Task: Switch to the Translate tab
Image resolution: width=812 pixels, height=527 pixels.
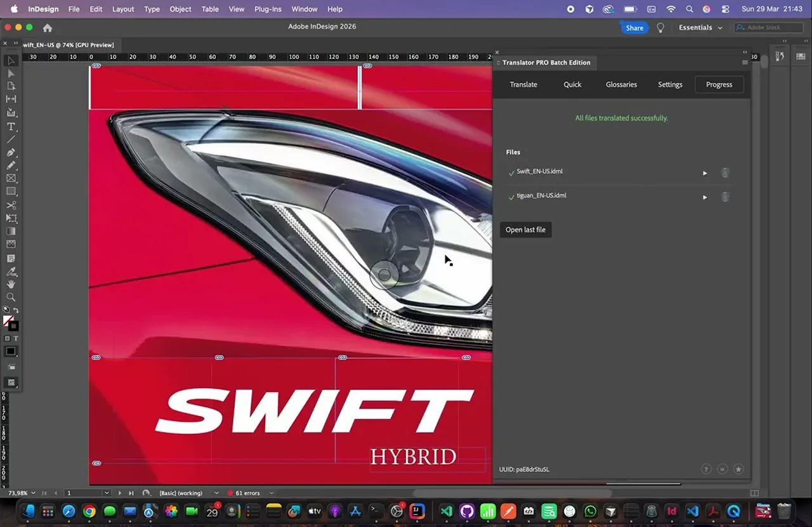Action: point(523,84)
